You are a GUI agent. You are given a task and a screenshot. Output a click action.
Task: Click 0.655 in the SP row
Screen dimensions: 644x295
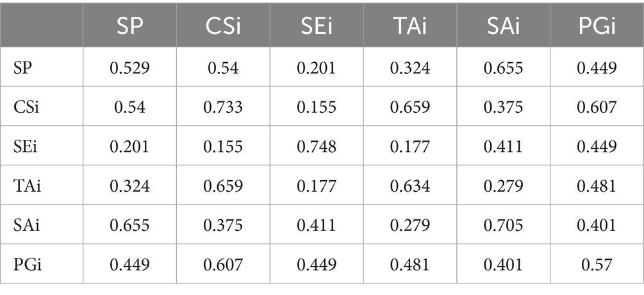click(503, 67)
